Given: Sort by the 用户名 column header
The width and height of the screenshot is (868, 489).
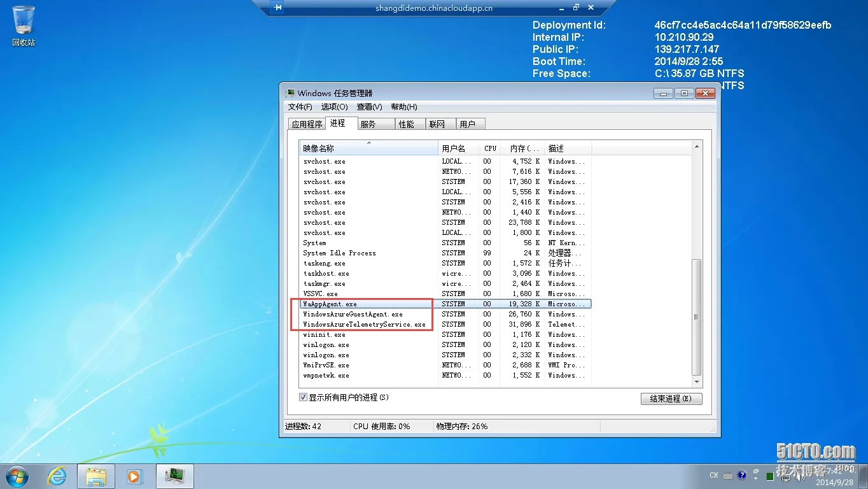Looking at the screenshot, I should (x=459, y=148).
